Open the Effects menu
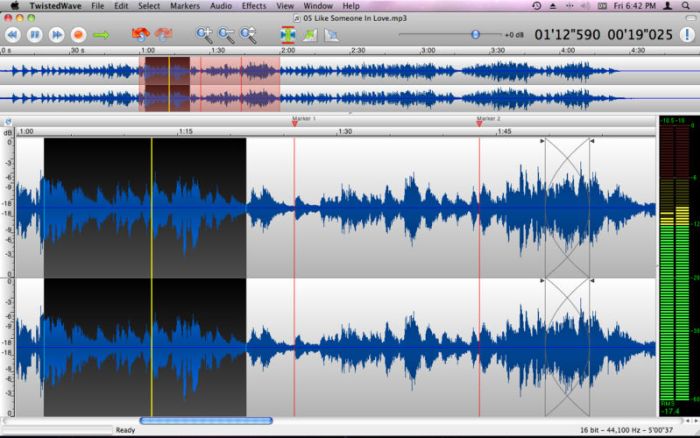Image resolution: width=700 pixels, height=438 pixels. (x=253, y=6)
